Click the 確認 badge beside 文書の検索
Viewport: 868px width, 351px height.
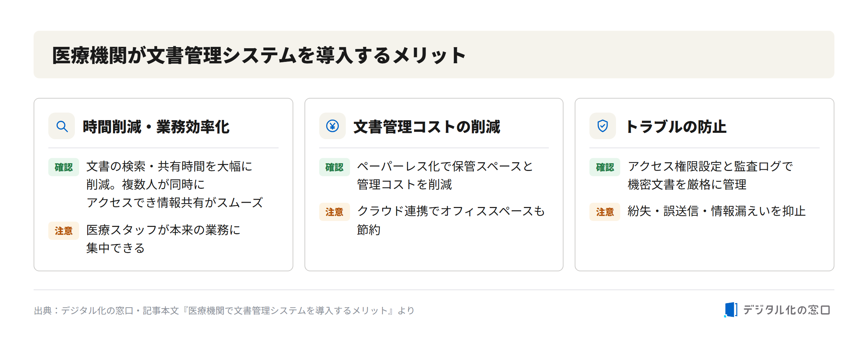tap(64, 167)
